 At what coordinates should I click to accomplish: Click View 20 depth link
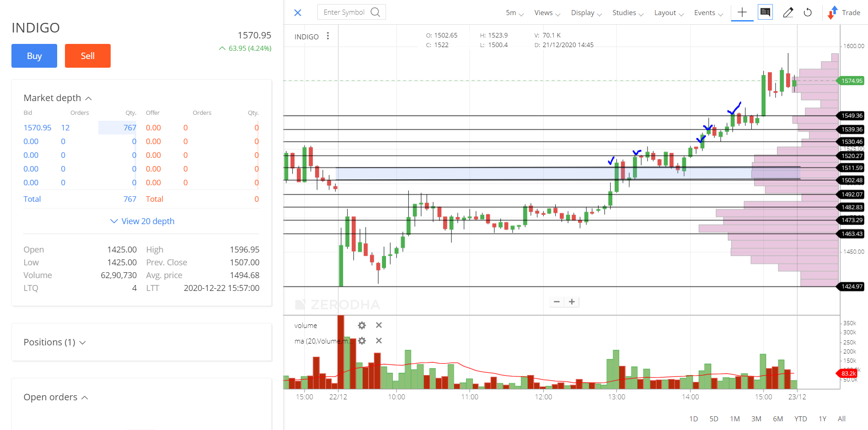point(142,221)
